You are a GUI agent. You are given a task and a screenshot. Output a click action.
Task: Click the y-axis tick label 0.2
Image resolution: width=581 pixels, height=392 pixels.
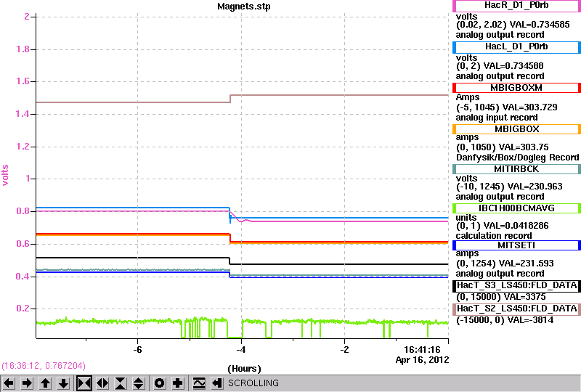[x=23, y=309]
